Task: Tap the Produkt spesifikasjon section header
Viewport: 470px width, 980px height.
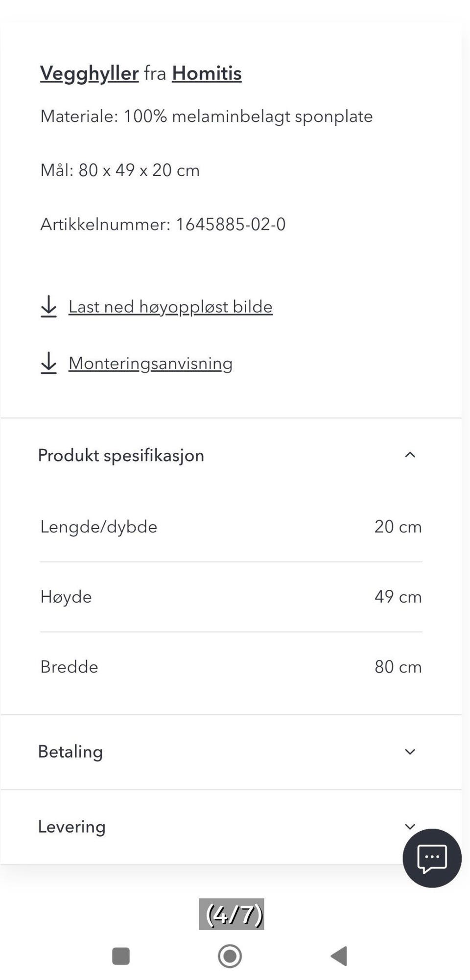Action: click(121, 455)
